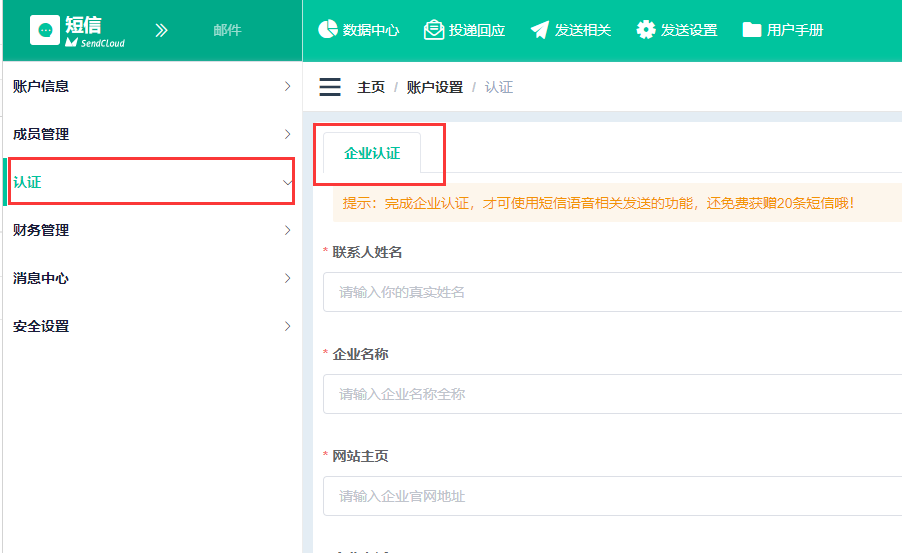Click the Data Center pie chart icon
This screenshot has height=553, width=902.
(x=327, y=29)
